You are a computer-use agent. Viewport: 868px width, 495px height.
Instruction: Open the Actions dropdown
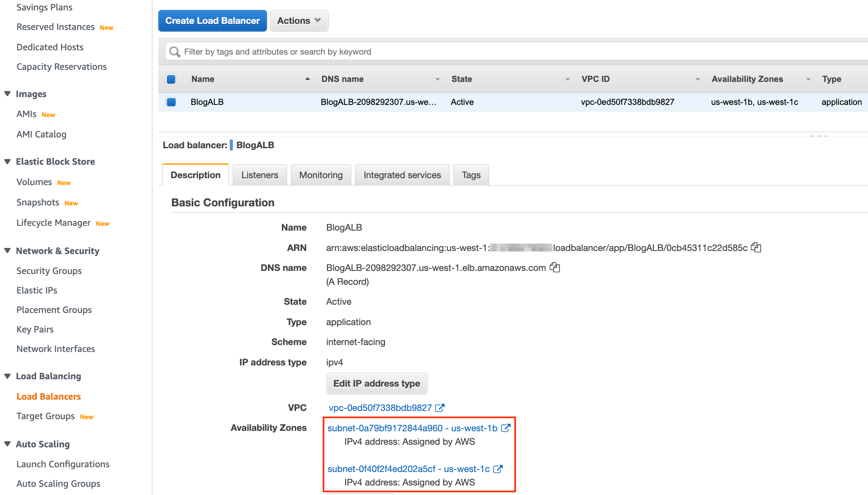click(299, 20)
